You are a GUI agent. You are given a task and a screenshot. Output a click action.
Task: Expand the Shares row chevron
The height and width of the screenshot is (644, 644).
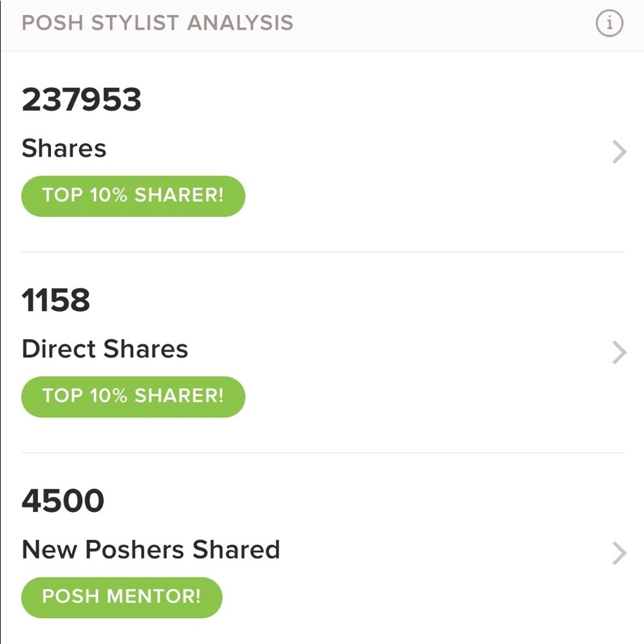(619, 152)
